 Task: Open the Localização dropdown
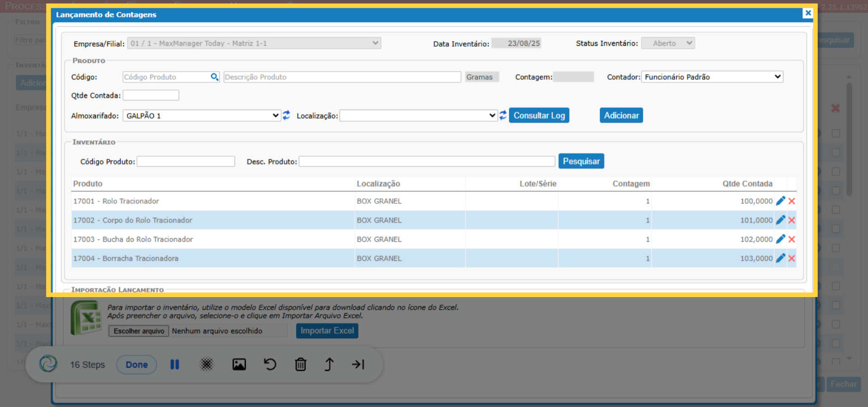[419, 116]
